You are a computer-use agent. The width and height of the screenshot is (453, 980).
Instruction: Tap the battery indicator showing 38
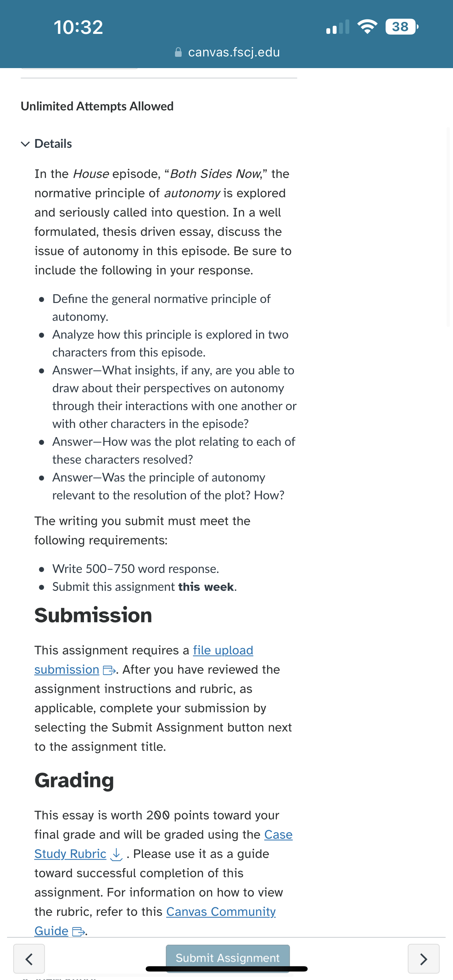pyautogui.click(x=401, y=26)
